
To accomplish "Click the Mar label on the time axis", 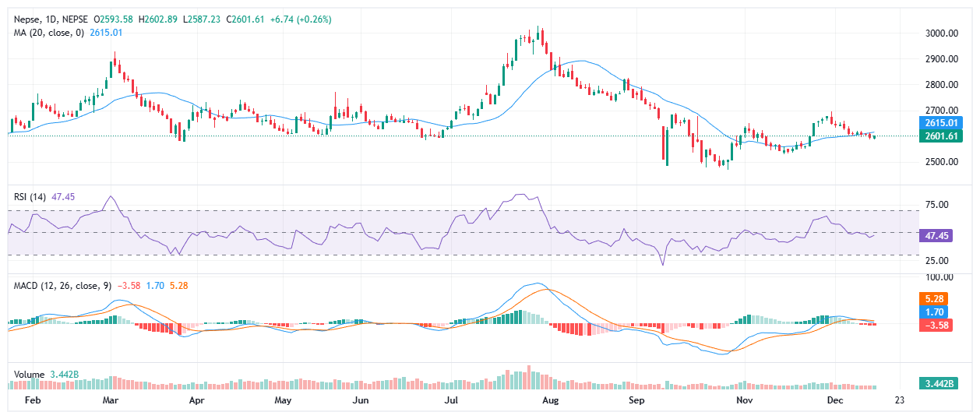I will click(110, 400).
